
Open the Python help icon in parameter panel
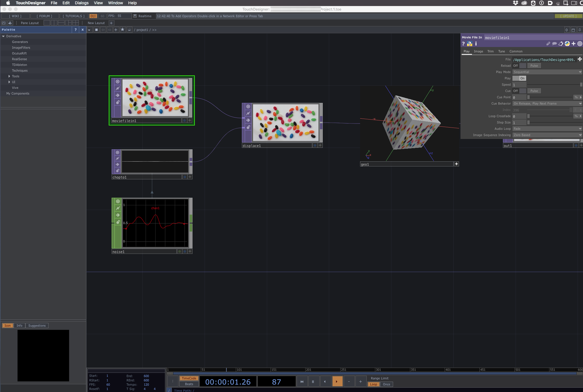pos(470,44)
